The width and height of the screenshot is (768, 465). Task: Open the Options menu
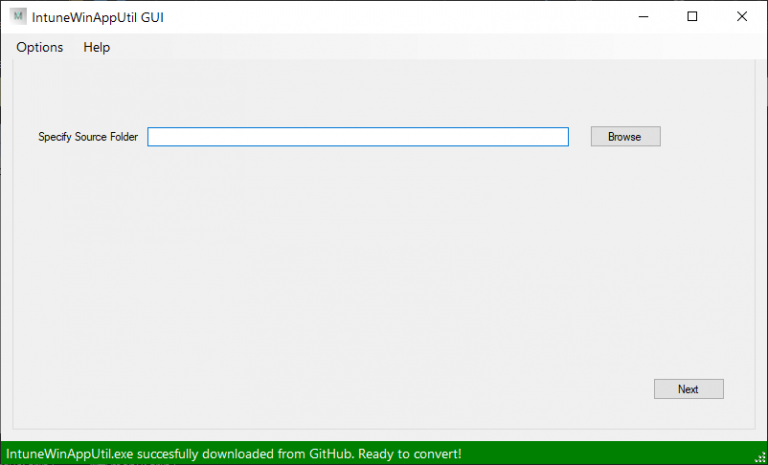(x=39, y=47)
